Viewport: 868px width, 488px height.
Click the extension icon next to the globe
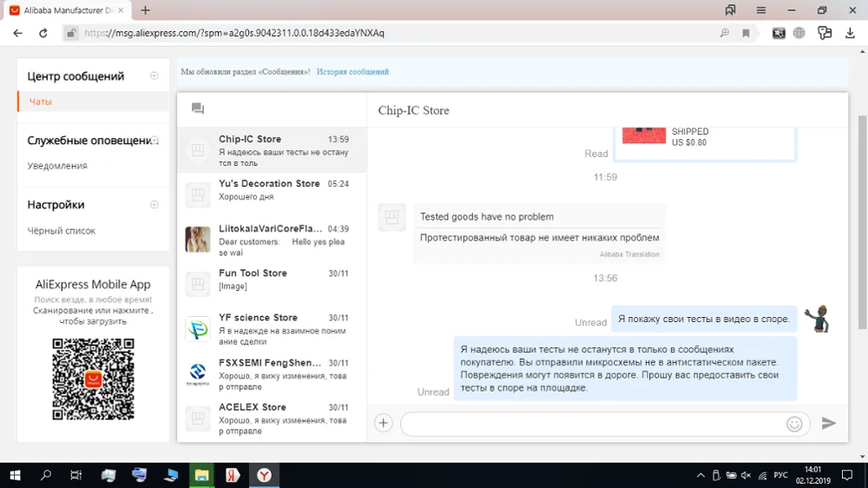[x=779, y=33]
